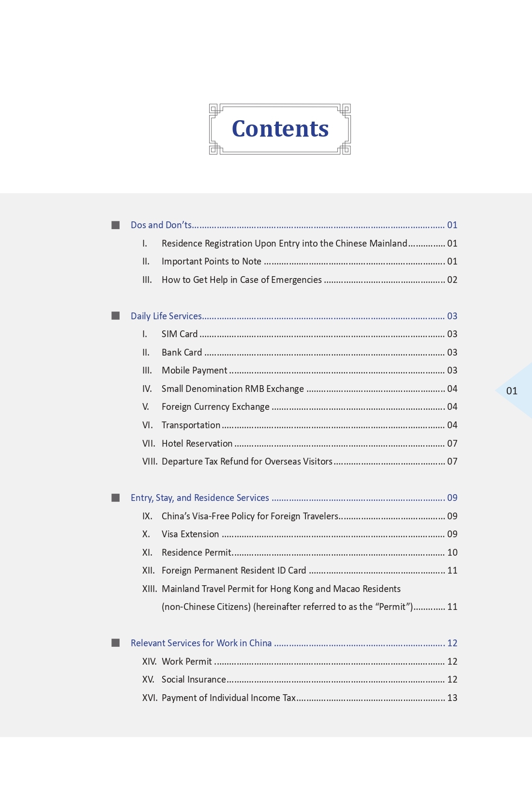The height and width of the screenshot is (810, 532).
Task: Click the square bullet beside Dos and Don'ts
Action: [x=115, y=225]
